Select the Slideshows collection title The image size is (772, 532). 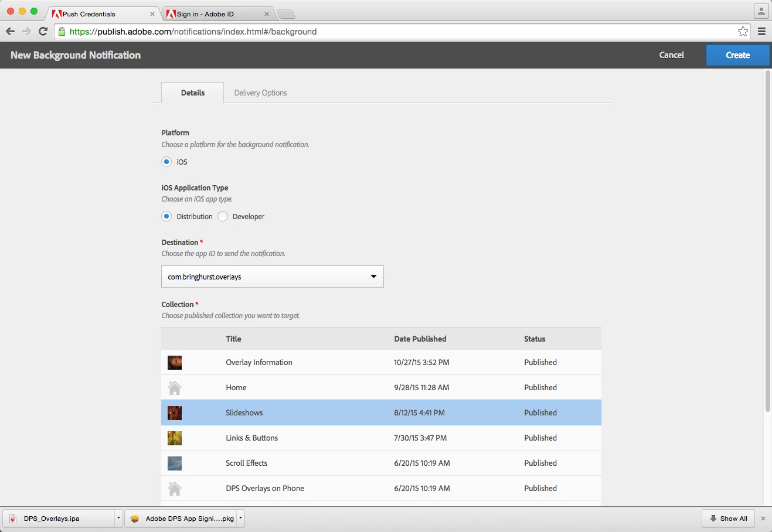click(244, 413)
